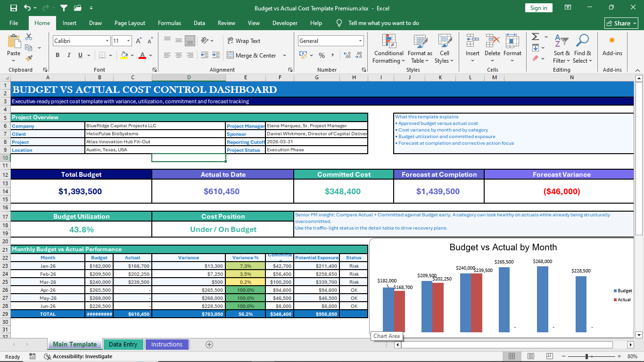The image size is (644, 362).
Task: Open the Cell Styles gallery
Action: (x=445, y=49)
